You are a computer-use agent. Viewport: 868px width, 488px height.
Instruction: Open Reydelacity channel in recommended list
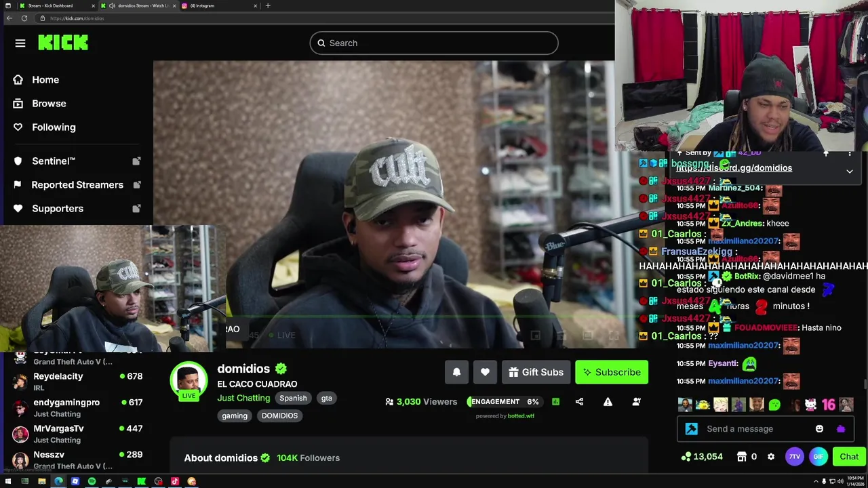click(77, 381)
